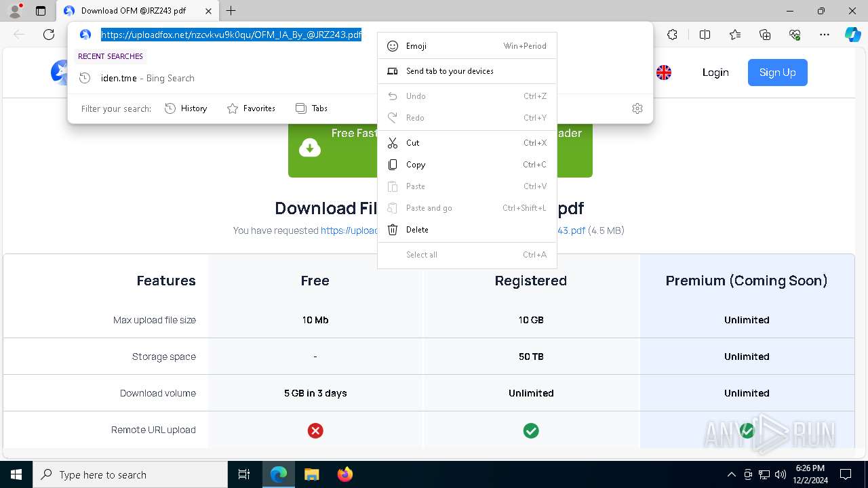The height and width of the screenshot is (488, 868).
Task: Close the Download OFM @JRZ243.pdf tab
Action: [209, 11]
